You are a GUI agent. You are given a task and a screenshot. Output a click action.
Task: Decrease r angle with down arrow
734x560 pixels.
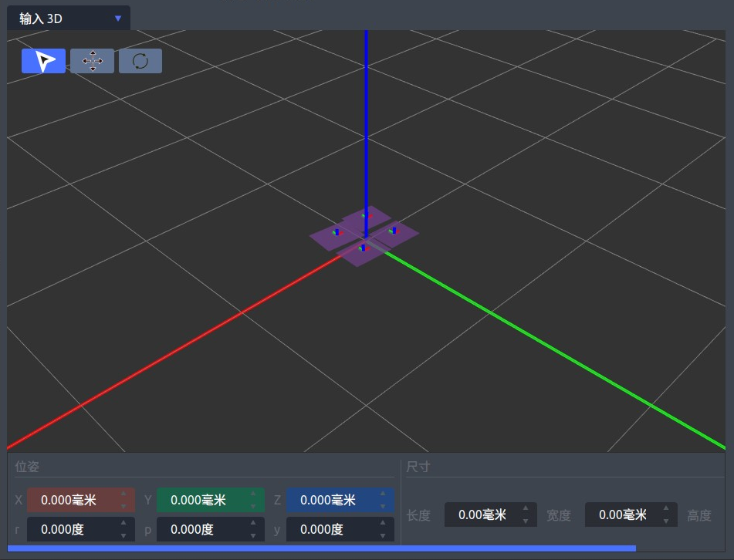click(x=123, y=535)
